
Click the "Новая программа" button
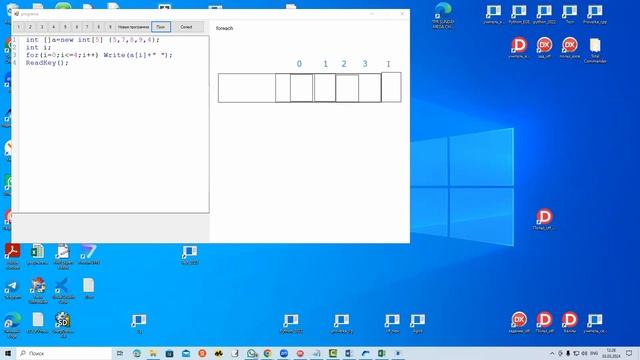(133, 27)
